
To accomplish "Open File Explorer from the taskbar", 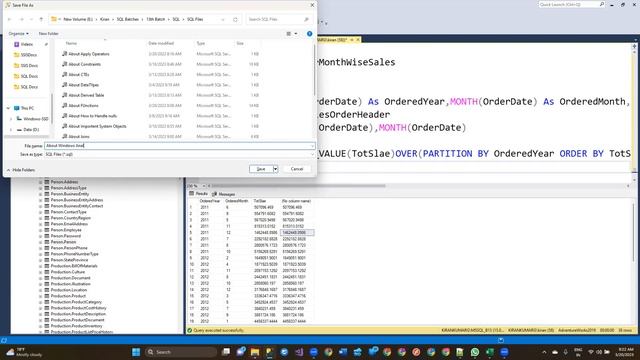I will coord(255,352).
